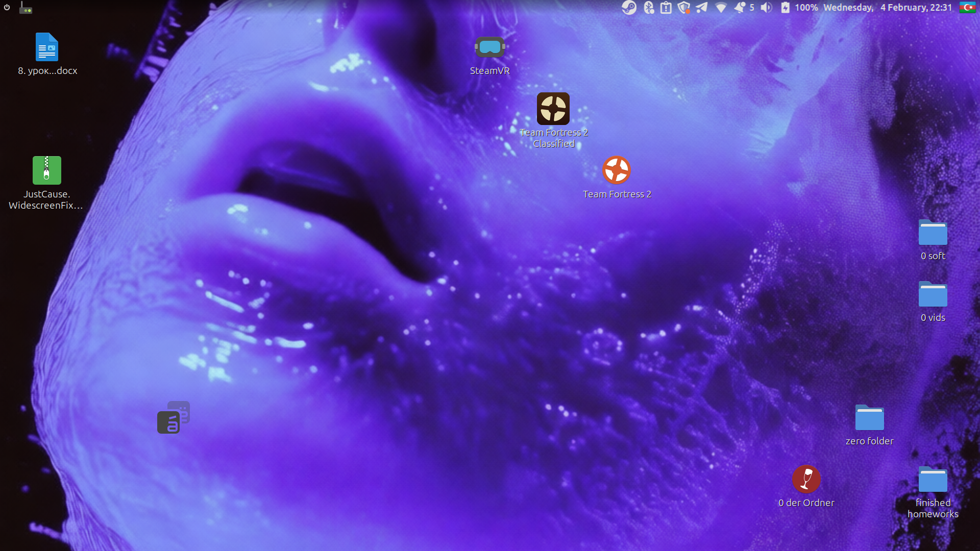Select JustCause WidescreenFix zip archive
The width and height of the screenshot is (980, 551).
pyautogui.click(x=46, y=170)
